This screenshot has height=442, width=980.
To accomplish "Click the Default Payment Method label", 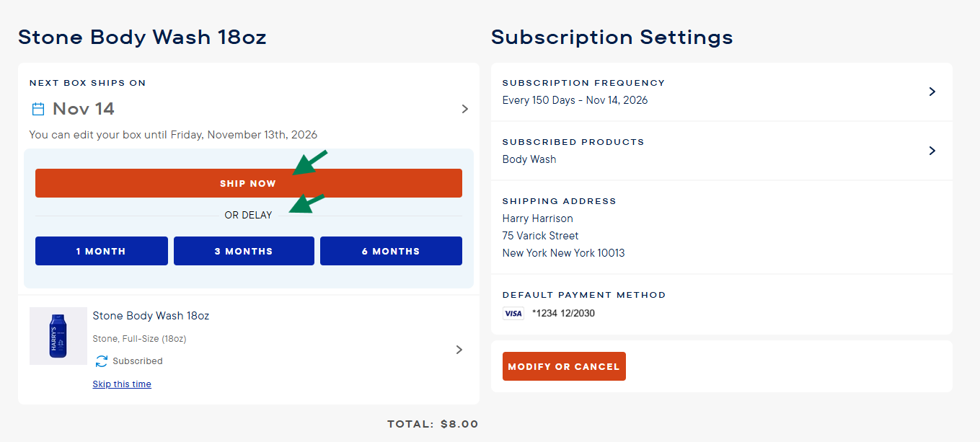I will coord(583,295).
